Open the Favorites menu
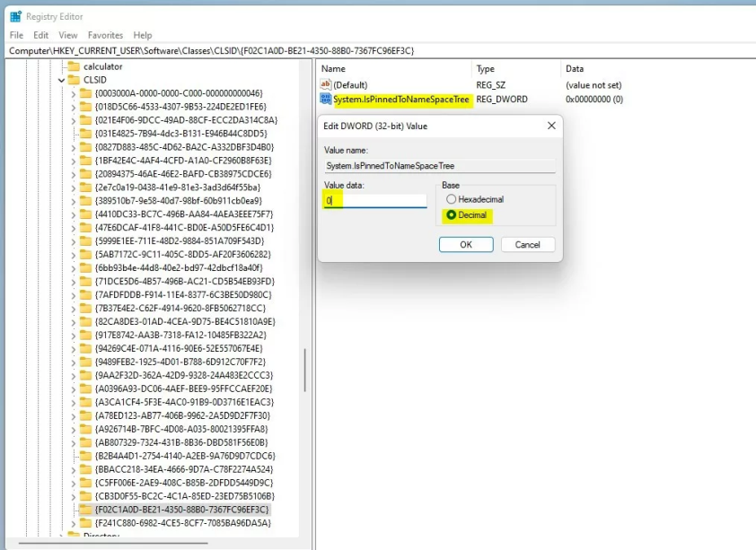This screenshot has width=756, height=550. [105, 35]
